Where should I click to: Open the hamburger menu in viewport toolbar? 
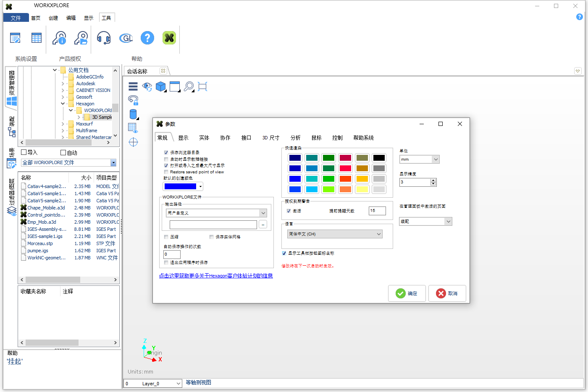[x=133, y=86]
